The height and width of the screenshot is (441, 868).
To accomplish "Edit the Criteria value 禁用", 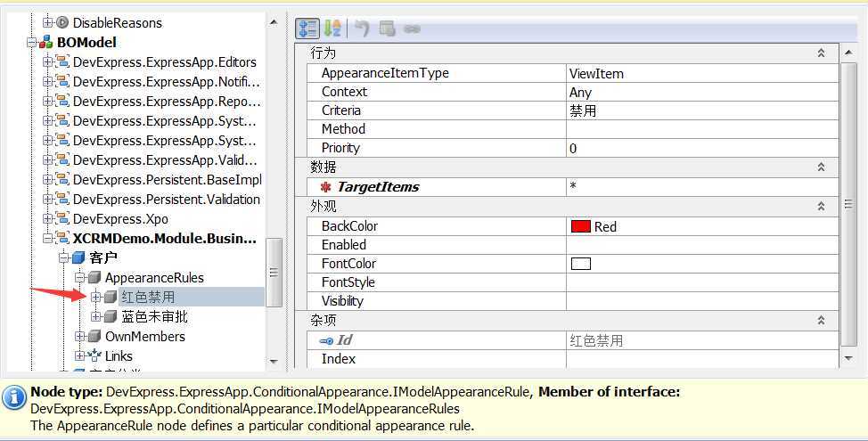I will [x=702, y=110].
